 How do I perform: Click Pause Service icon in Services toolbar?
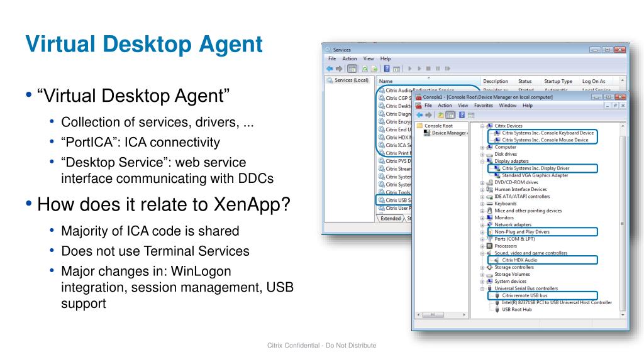(438, 69)
